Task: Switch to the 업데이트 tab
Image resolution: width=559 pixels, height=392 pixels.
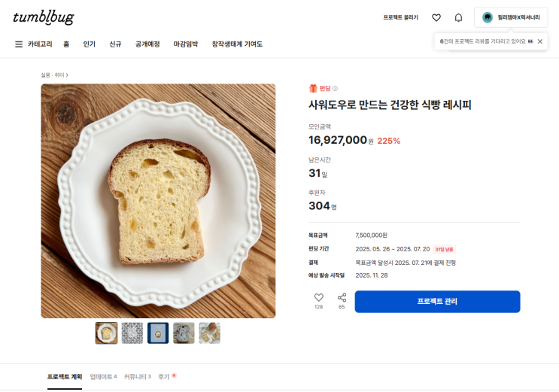Action: 103,376
